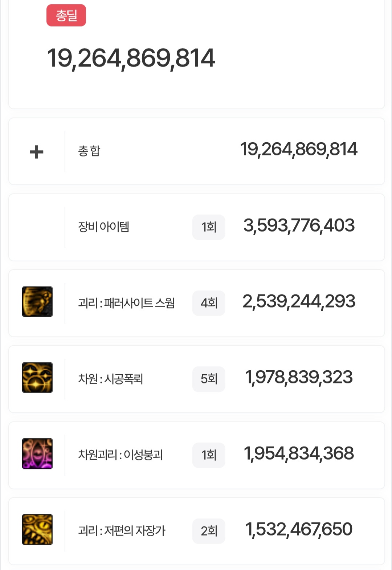Select the 괴리 : 패러사이트 스웜 skill name
Viewport: 392px width, 570px height.
pyautogui.click(x=126, y=303)
